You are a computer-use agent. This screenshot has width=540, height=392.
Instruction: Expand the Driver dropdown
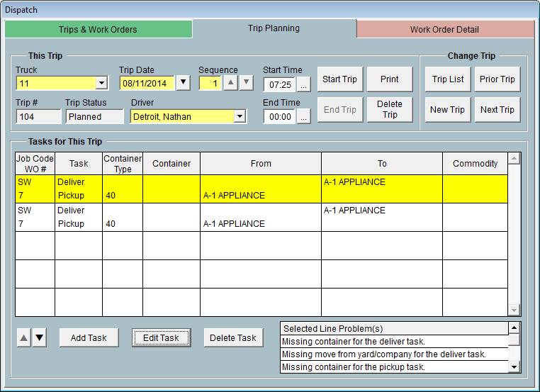[x=240, y=116]
